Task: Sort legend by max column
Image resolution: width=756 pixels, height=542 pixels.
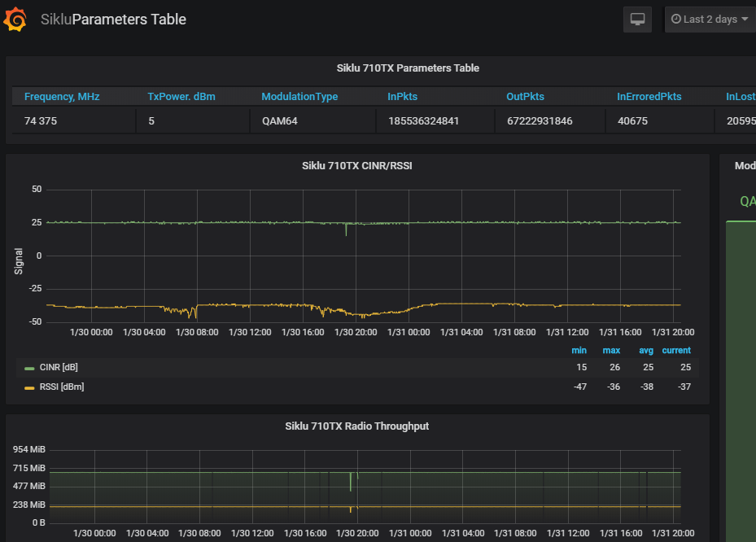Action: 611,351
